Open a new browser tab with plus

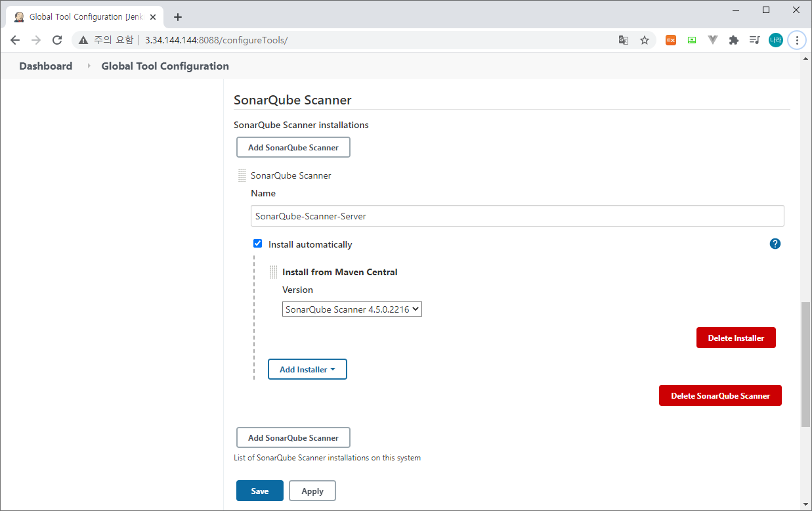click(178, 17)
